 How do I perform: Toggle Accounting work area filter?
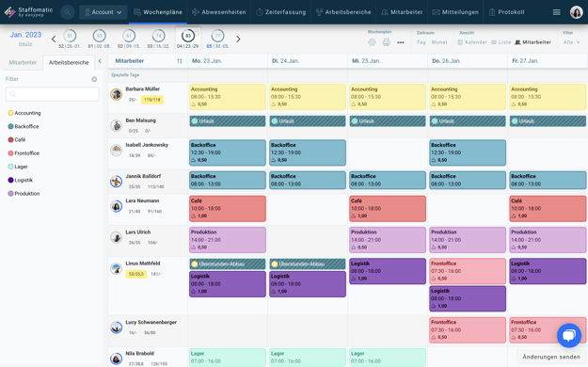24,113
